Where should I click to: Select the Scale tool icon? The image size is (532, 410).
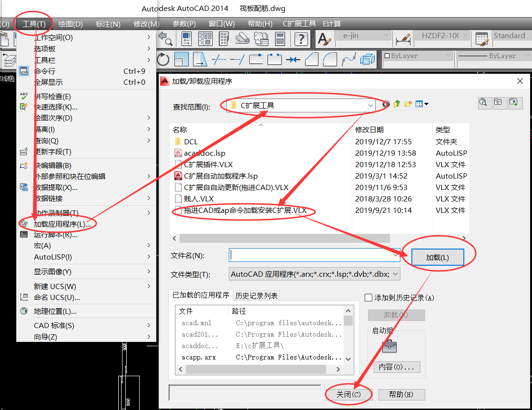click(182, 60)
